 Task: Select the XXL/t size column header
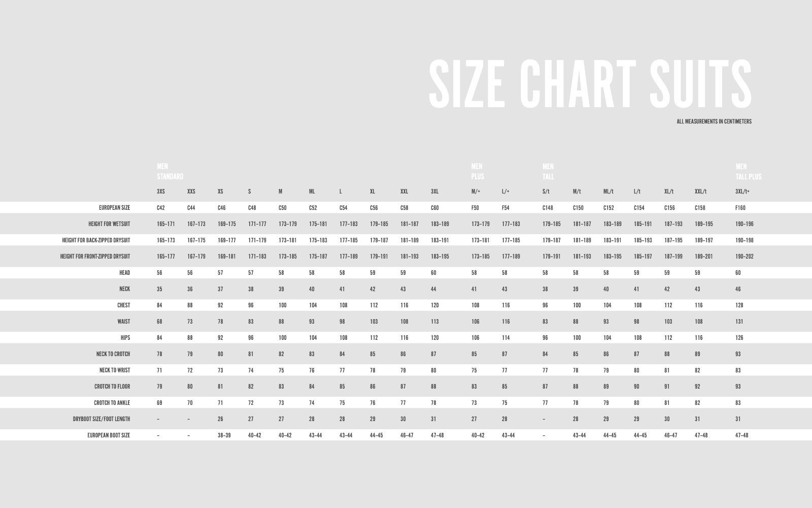coord(700,192)
